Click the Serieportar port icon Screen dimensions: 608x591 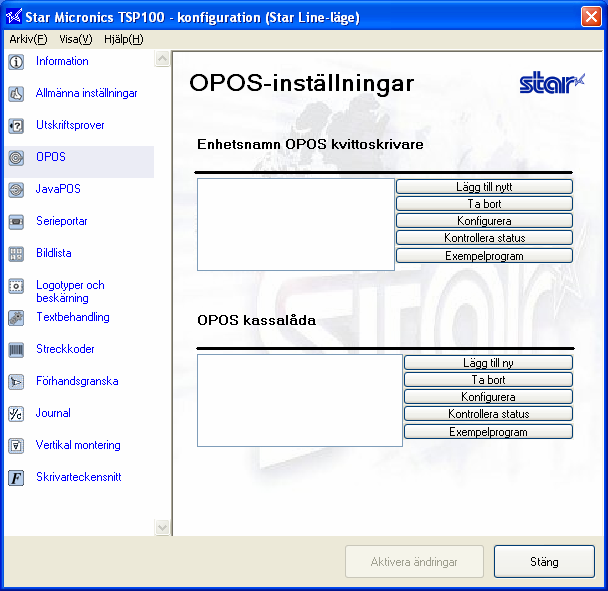[16, 222]
